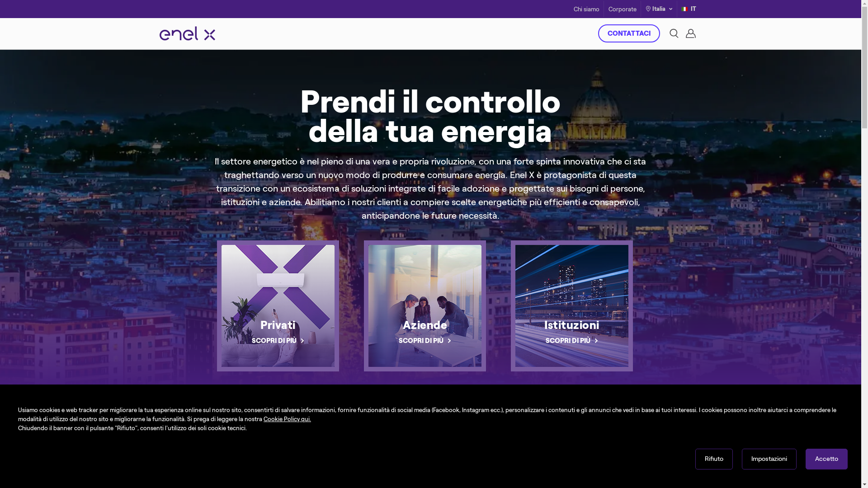Click the Enel X logo

click(187, 33)
